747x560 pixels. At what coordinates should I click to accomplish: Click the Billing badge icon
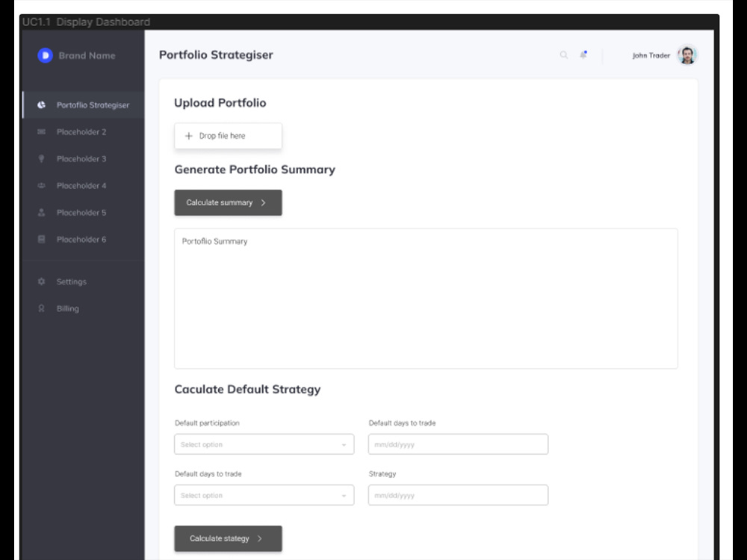tap(41, 308)
